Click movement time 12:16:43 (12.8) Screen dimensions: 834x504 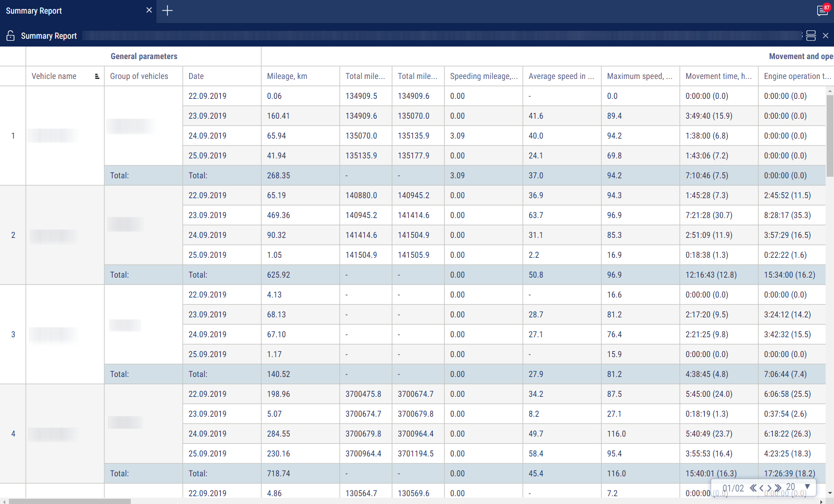click(x=711, y=275)
